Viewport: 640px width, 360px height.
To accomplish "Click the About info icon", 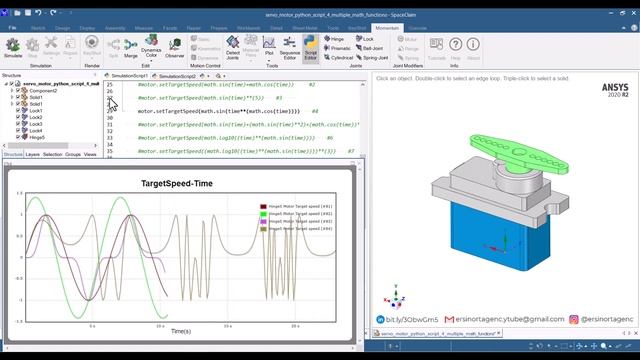I will (473, 44).
